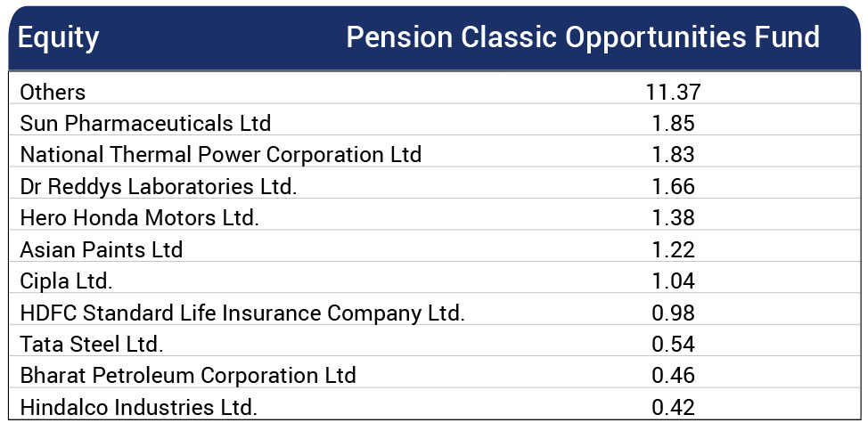This screenshot has height=431, width=868.
Task: Click the 1.85 value for Sun Pharmaceuticals
Action: (673, 124)
